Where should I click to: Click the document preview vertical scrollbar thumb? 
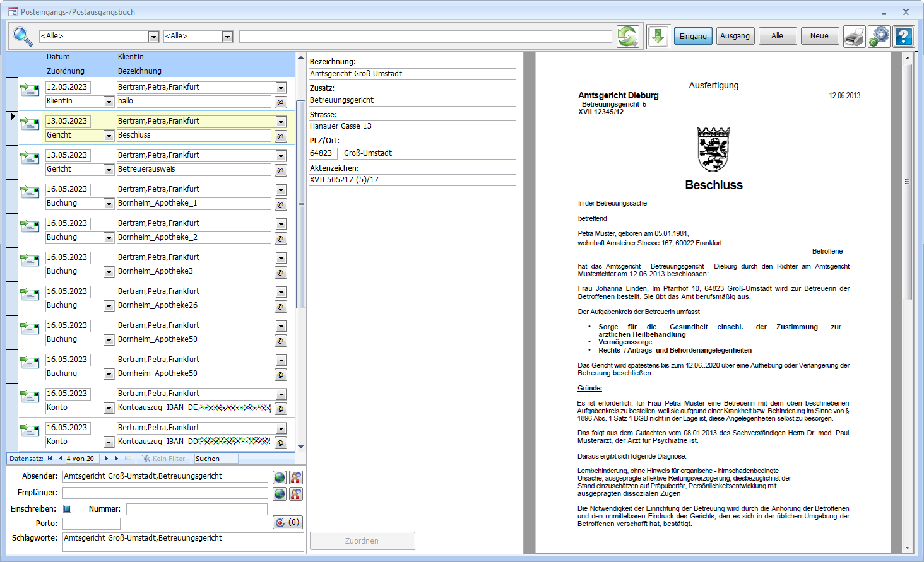[x=908, y=182]
